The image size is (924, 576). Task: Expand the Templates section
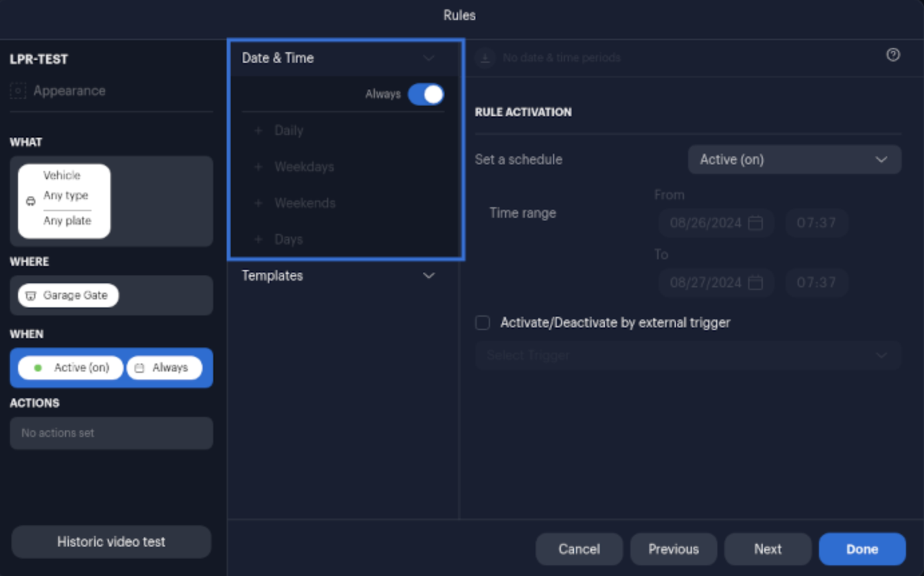(x=429, y=275)
